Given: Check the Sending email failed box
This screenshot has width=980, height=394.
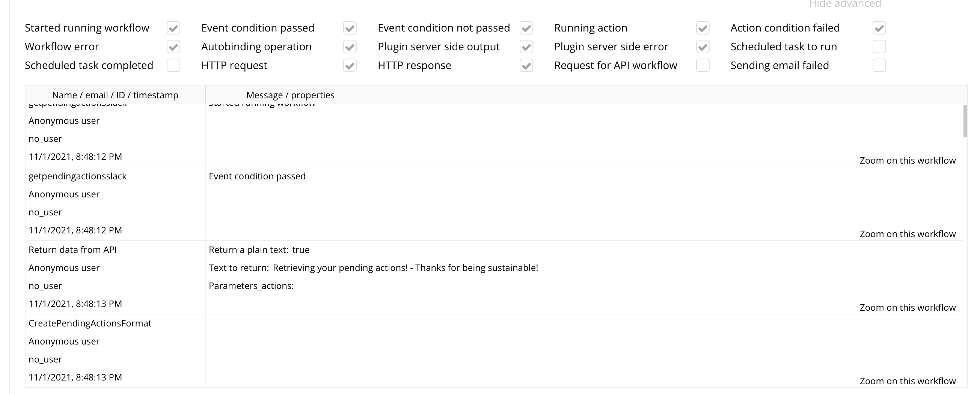Looking at the screenshot, I should [x=879, y=65].
